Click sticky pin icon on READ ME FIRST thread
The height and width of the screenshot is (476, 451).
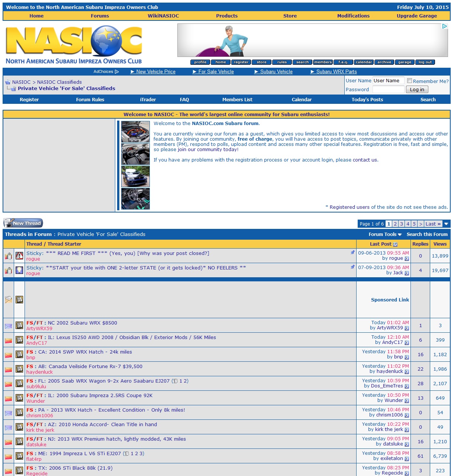click(x=352, y=252)
